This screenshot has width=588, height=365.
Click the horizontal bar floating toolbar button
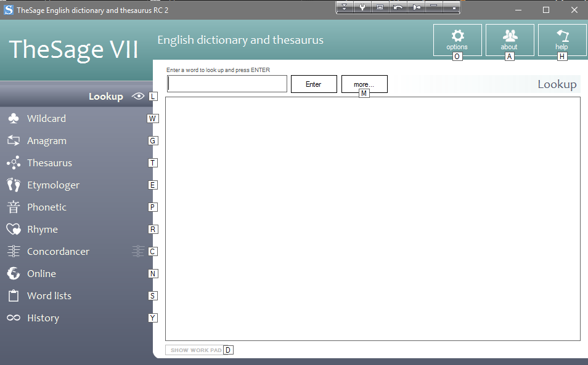(x=434, y=7)
